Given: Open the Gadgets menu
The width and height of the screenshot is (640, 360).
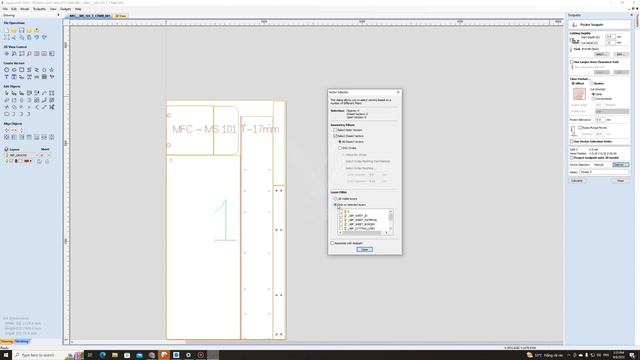Looking at the screenshot, I should pyautogui.click(x=65, y=9).
